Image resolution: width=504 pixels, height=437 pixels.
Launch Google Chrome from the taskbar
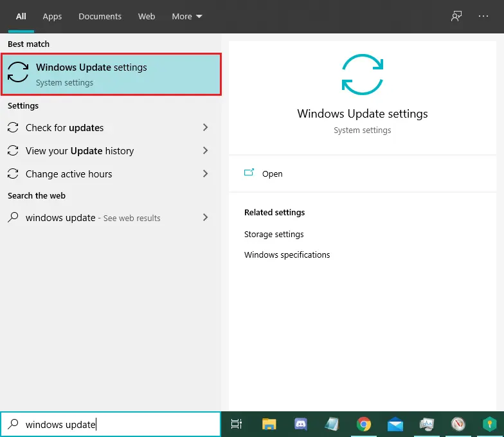pos(364,424)
